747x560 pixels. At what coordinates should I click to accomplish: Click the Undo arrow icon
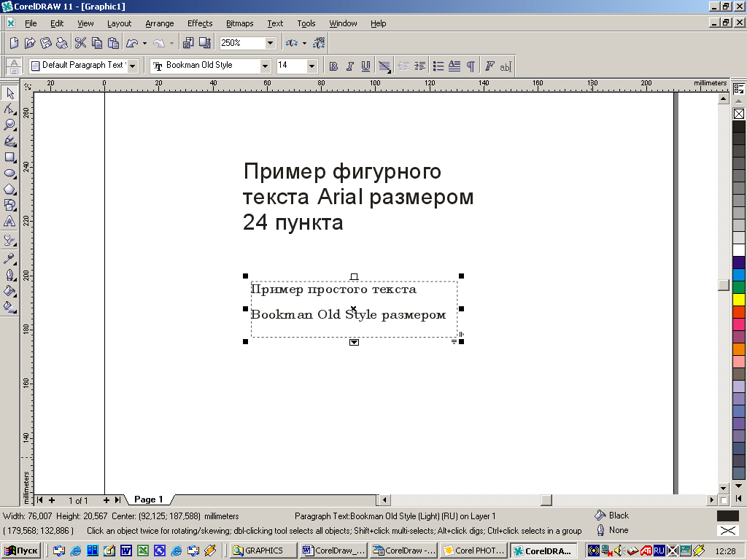(x=132, y=43)
